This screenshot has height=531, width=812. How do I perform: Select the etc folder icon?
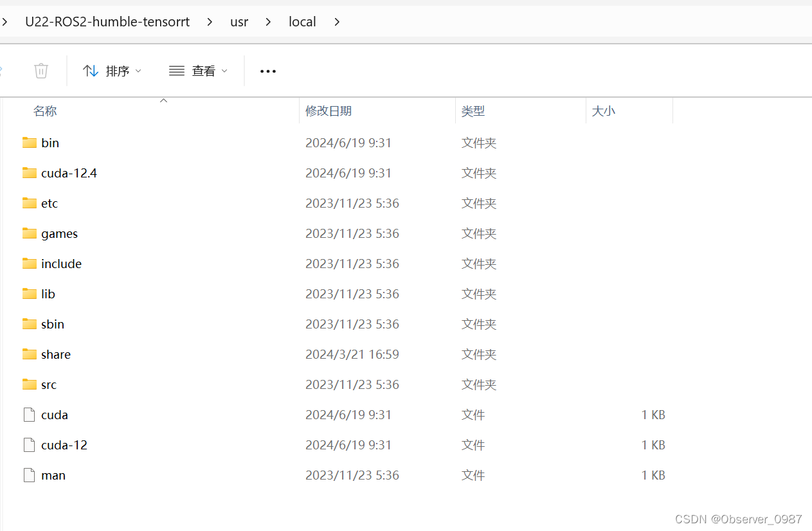[30, 203]
